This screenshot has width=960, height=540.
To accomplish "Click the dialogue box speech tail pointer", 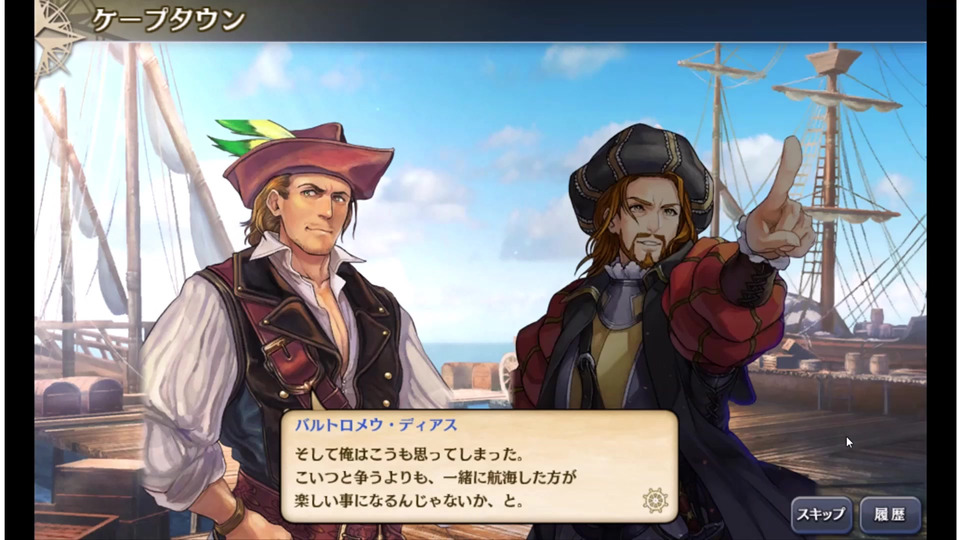I will (x=318, y=402).
